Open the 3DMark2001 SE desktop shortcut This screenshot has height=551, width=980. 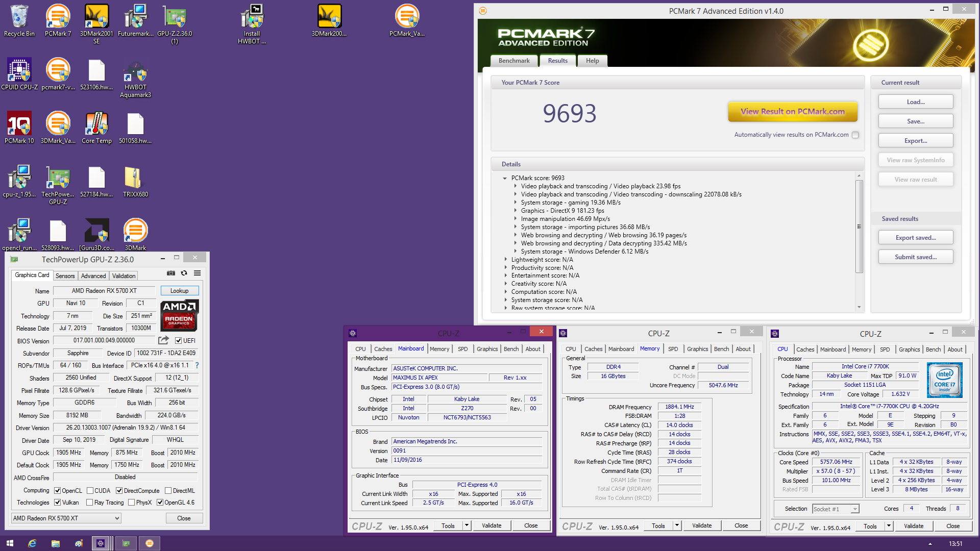[x=96, y=24]
